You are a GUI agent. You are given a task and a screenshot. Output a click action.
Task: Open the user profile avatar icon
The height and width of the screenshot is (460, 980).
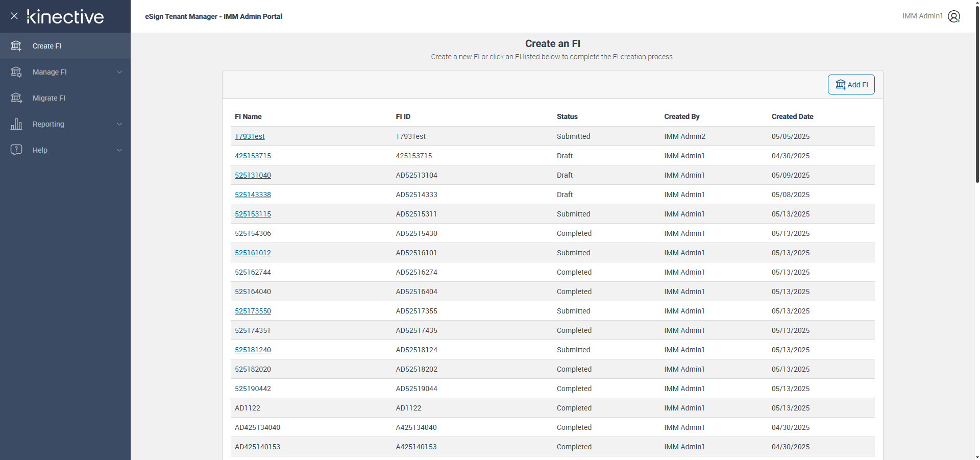point(953,16)
